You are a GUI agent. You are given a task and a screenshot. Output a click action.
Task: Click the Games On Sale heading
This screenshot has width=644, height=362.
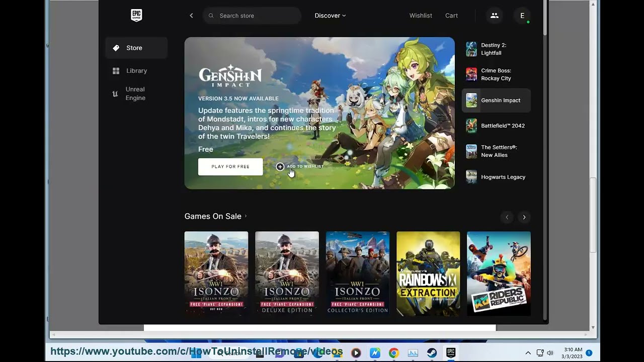tap(213, 216)
